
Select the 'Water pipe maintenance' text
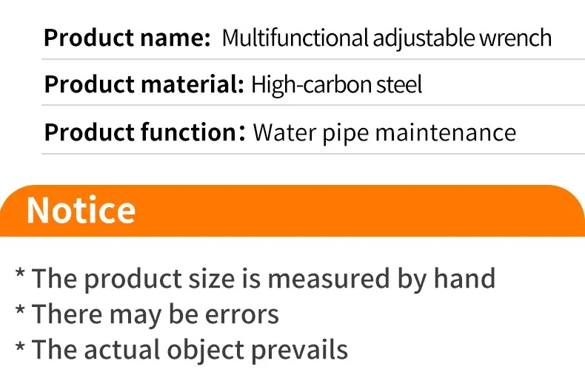(x=384, y=133)
